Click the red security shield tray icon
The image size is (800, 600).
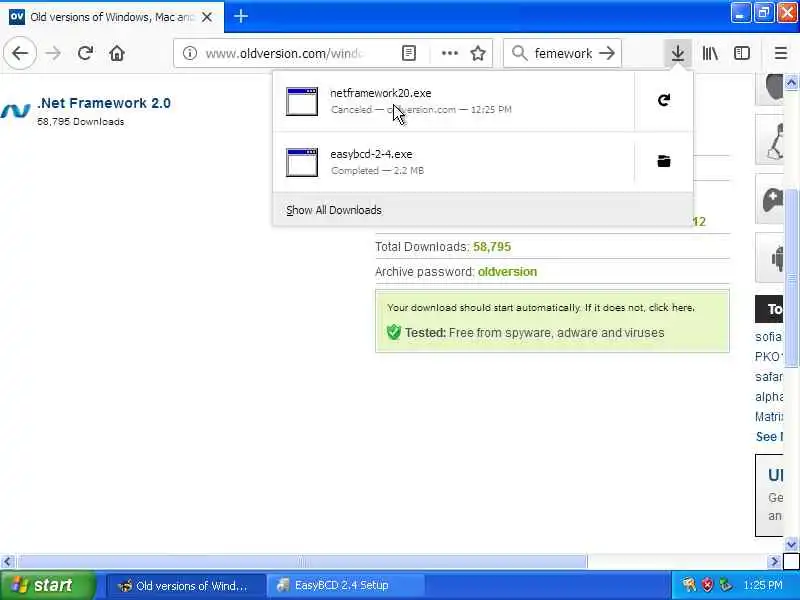(x=707, y=585)
